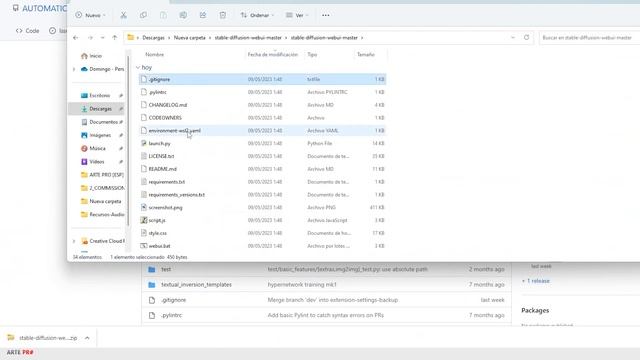Expand the Domingo - Personal OneDrive node
640x360 pixels.
74,69
